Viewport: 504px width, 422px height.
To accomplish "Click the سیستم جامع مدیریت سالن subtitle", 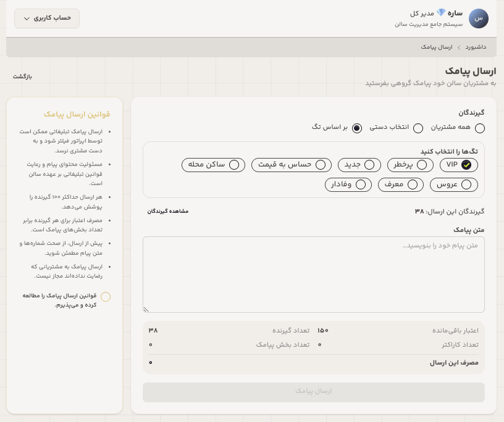I will click(429, 25).
